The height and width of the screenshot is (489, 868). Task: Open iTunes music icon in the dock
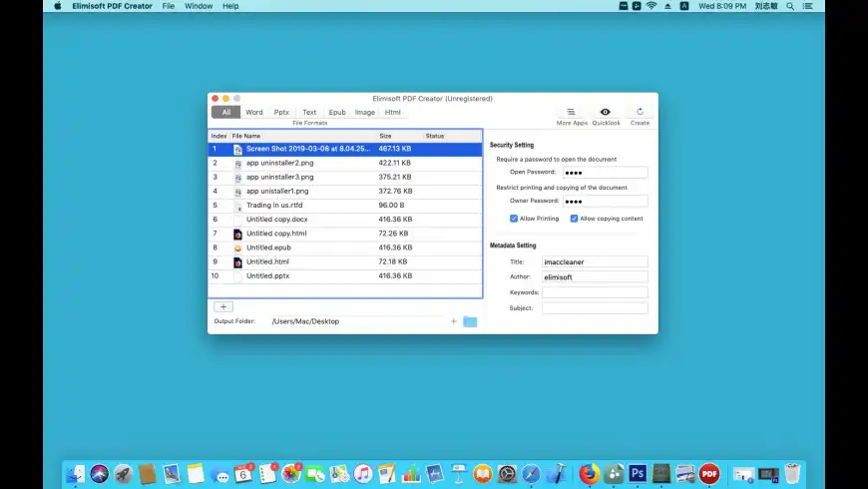[x=363, y=474]
